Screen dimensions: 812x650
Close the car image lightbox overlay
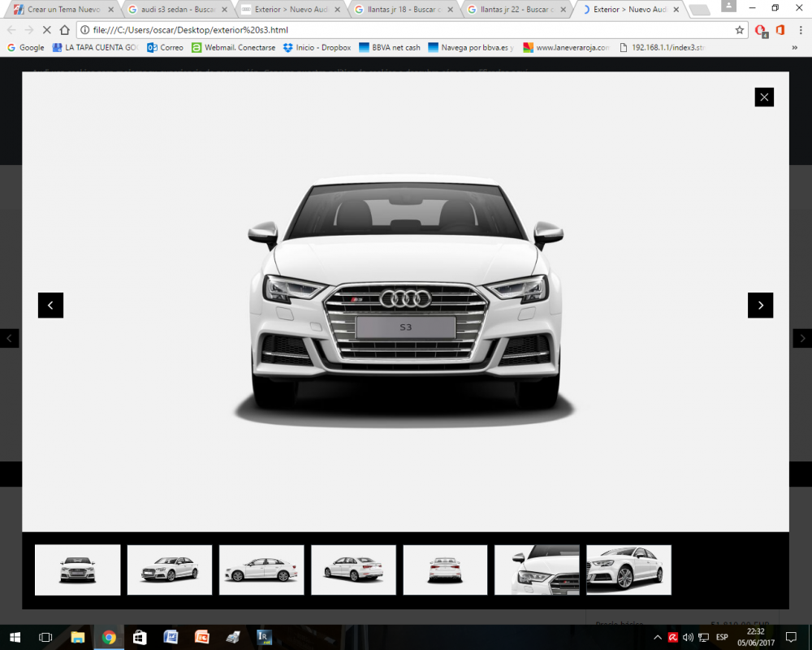[x=764, y=97]
